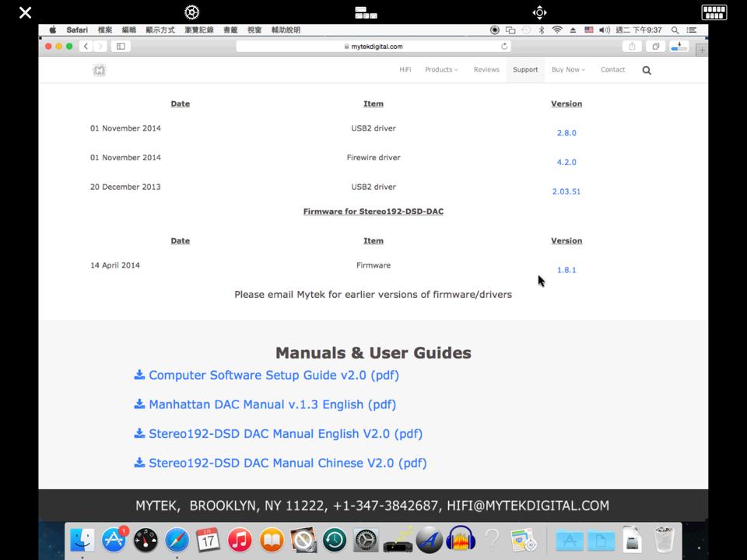Viewport: 747px width, 560px height.
Task: Click the eject icon in the menu bar
Action: pos(573,30)
